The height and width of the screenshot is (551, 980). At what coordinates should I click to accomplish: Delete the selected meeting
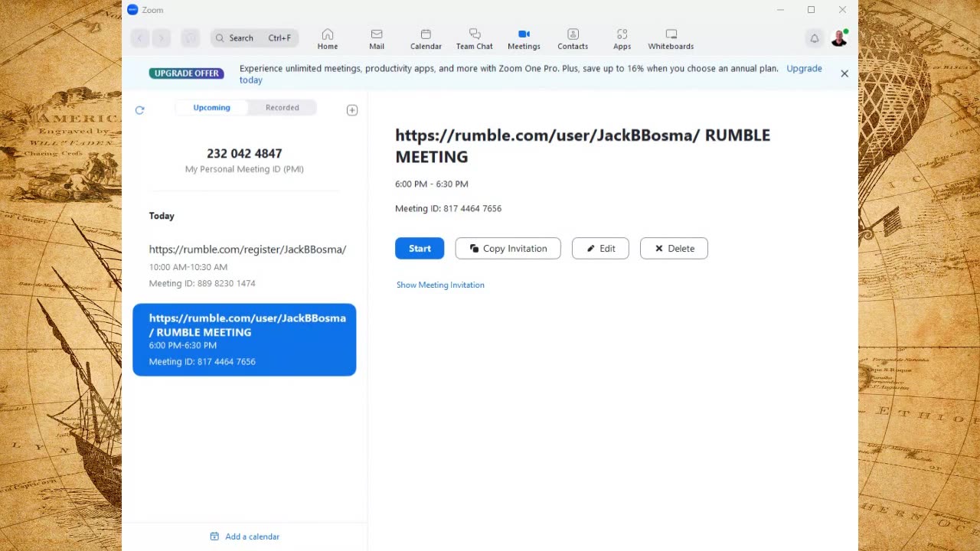tap(674, 248)
